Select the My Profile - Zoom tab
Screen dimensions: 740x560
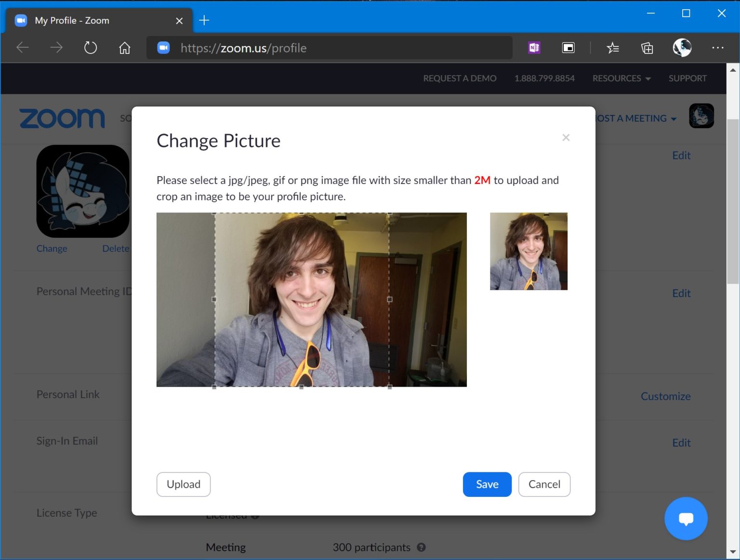[72, 20]
